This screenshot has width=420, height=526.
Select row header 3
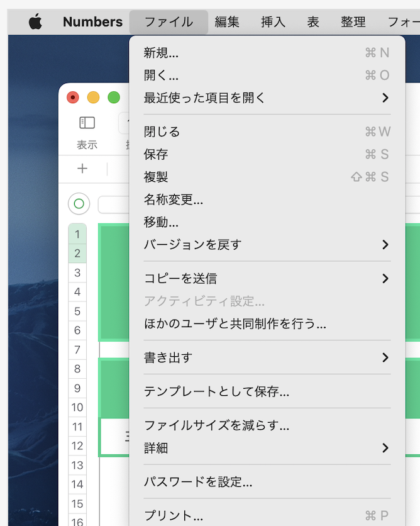coord(77,272)
